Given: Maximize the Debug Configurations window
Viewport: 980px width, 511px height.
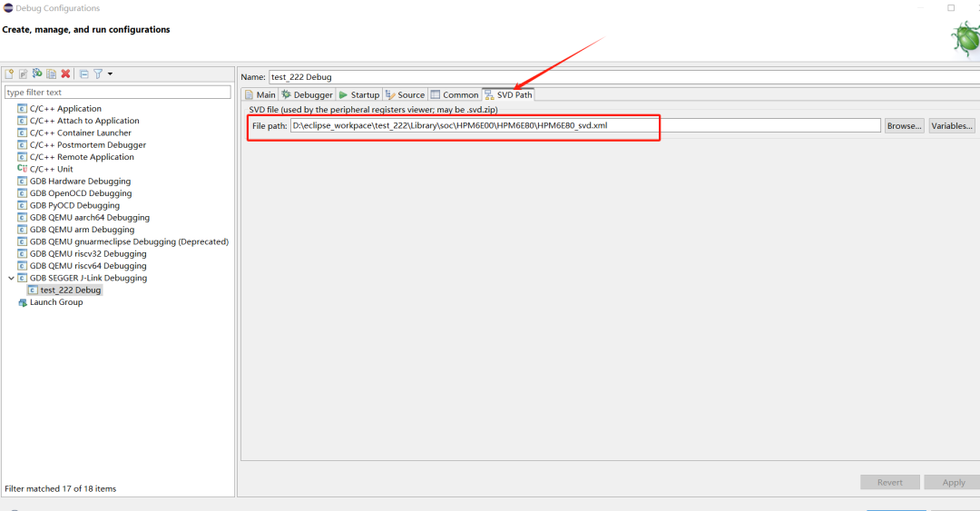Looking at the screenshot, I should [951, 8].
